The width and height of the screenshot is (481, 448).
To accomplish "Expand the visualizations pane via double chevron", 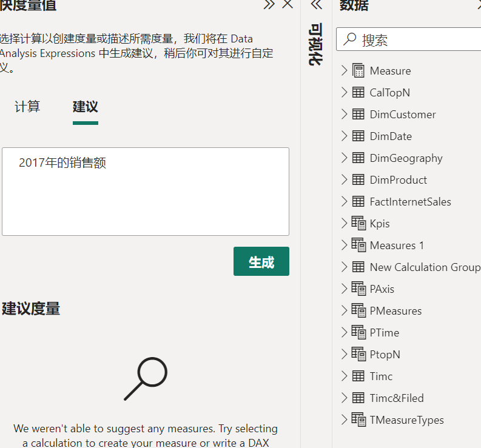I will (317, 5).
